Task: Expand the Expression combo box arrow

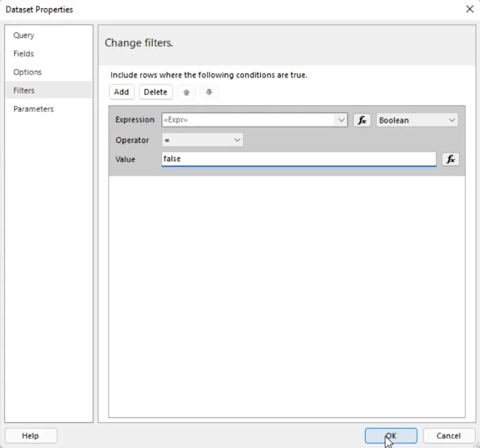Action: (341, 120)
